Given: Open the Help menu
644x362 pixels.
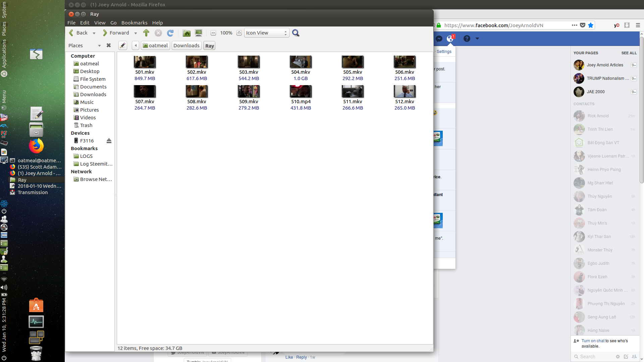Looking at the screenshot, I should pos(158,23).
